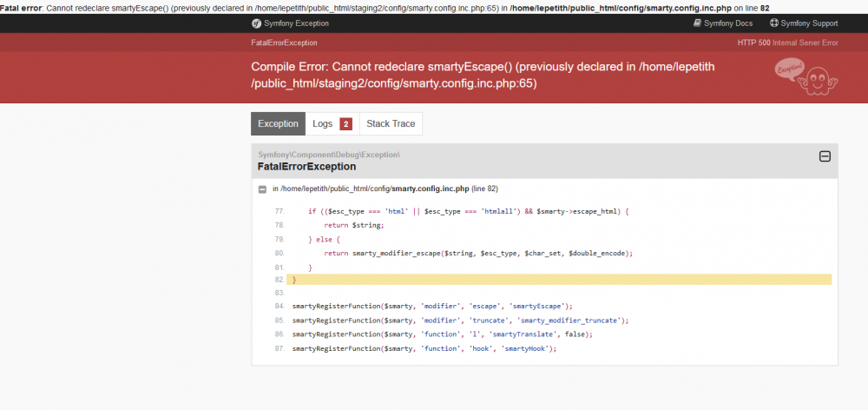Switch to the Exception tab

tap(278, 124)
